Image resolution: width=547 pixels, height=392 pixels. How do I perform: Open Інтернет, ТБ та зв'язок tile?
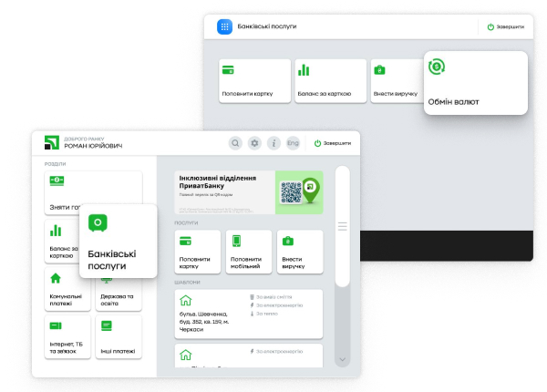coord(67,336)
